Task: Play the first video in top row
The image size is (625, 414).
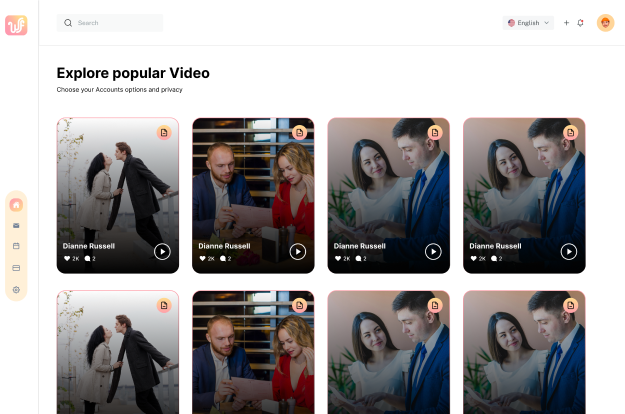Action: pos(162,251)
